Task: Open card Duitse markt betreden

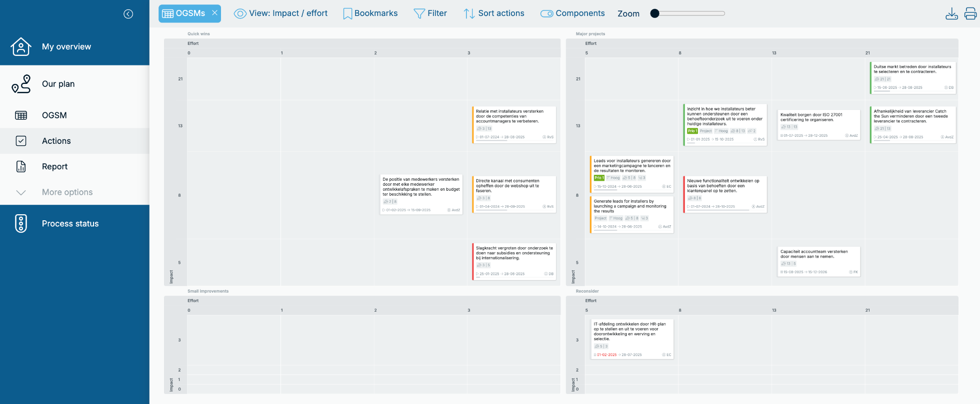Action: pyautogui.click(x=913, y=77)
